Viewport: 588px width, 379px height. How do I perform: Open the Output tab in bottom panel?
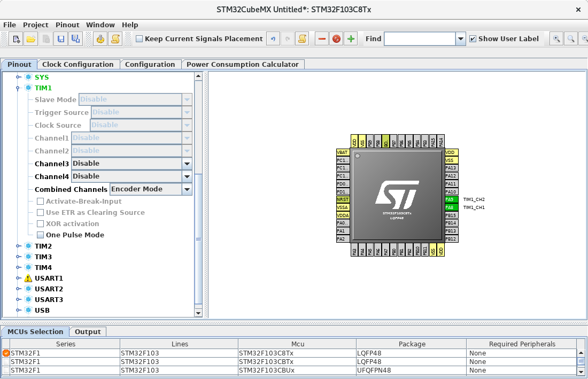(88, 332)
